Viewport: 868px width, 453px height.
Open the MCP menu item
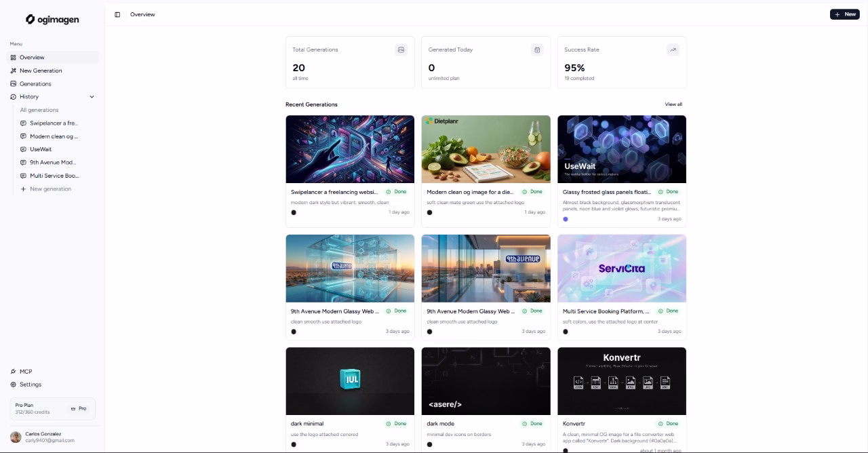53,372
